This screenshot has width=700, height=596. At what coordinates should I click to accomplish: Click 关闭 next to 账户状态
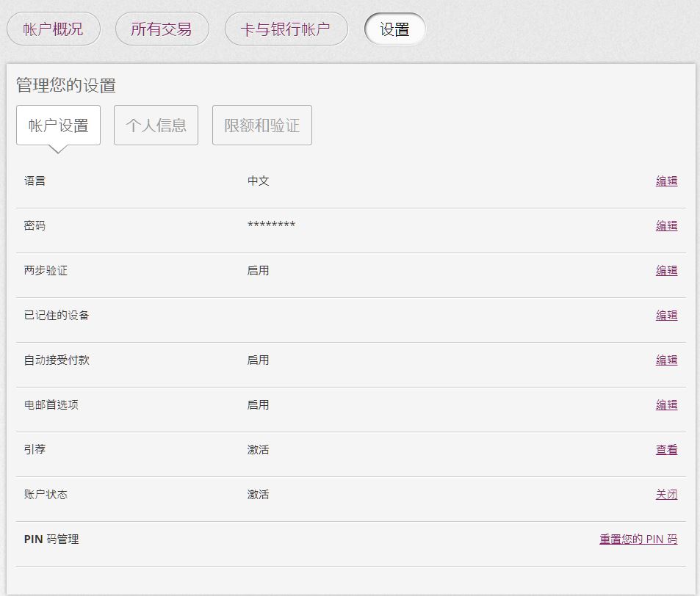tap(666, 495)
